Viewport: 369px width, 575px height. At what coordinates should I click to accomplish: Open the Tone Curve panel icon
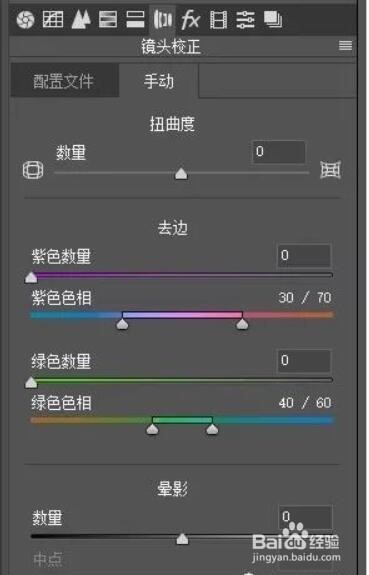click(53, 19)
